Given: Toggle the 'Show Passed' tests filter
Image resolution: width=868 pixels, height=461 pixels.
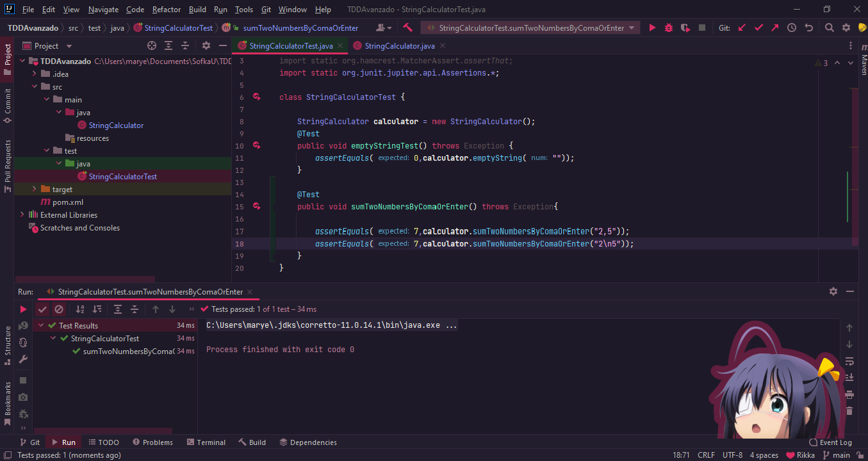Looking at the screenshot, I should click(42, 309).
